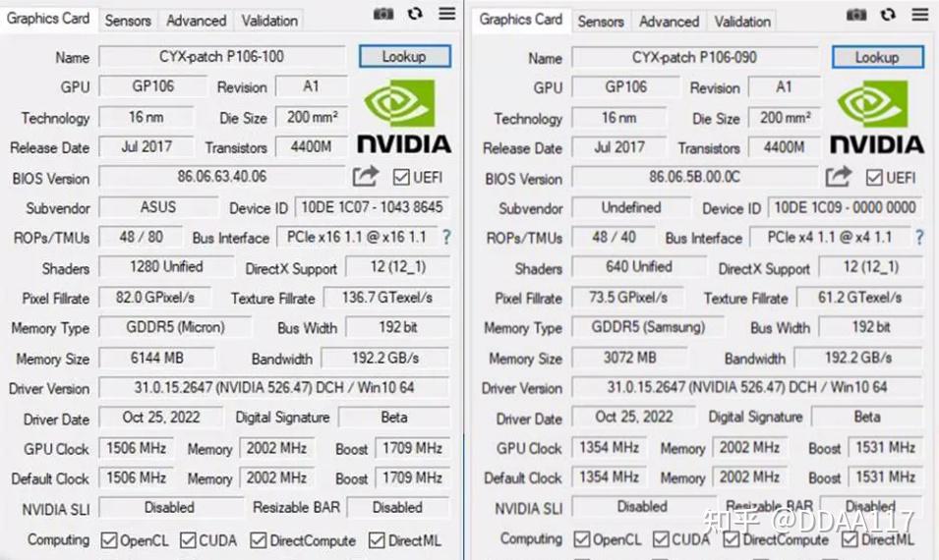The width and height of the screenshot is (939, 560).
Task: Toggle CUDA checkbox in the P106-100 window
Action: click(188, 540)
